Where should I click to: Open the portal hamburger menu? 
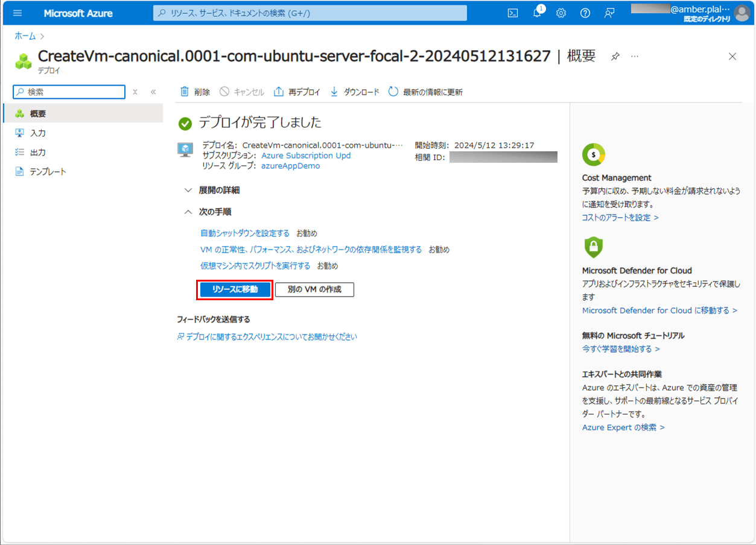17,13
